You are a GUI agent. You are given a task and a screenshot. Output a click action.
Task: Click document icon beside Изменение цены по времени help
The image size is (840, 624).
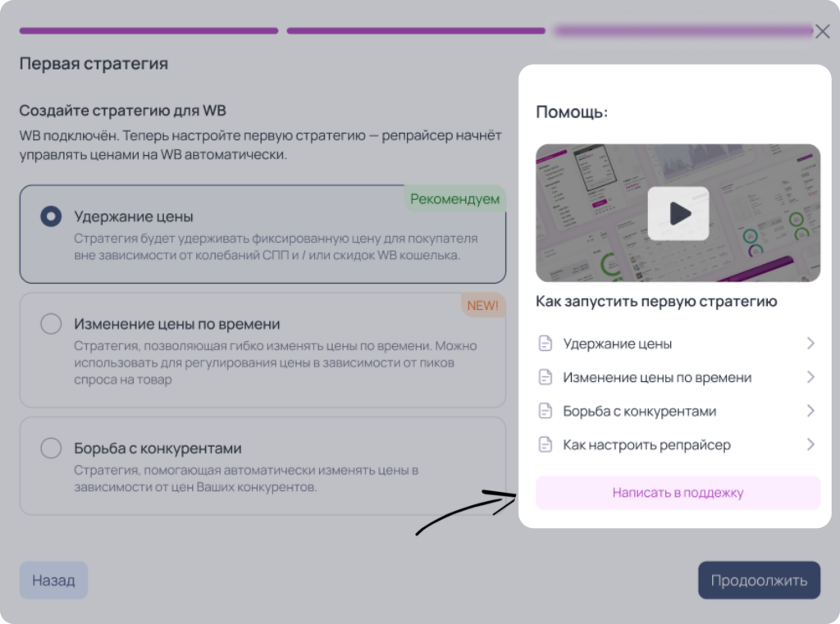coord(545,377)
